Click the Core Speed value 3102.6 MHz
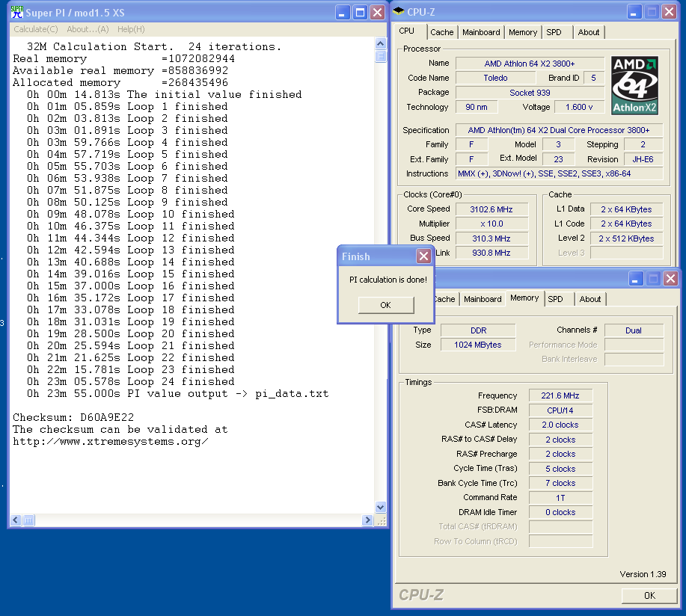Image resolution: width=686 pixels, height=616 pixels. coord(491,209)
